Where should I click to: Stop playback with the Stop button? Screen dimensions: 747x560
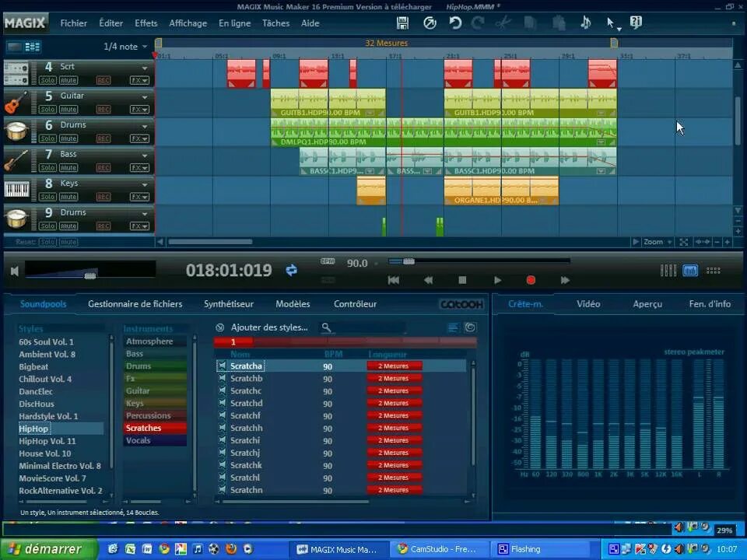click(x=462, y=280)
